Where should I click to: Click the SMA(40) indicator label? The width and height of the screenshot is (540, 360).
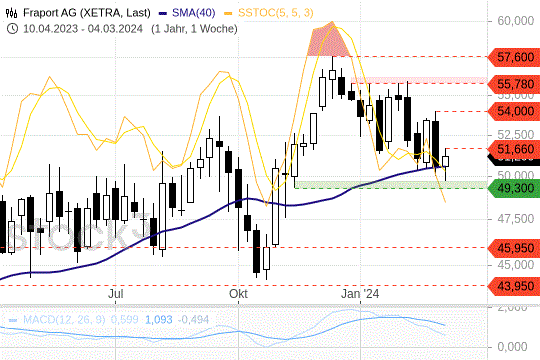click(x=194, y=13)
